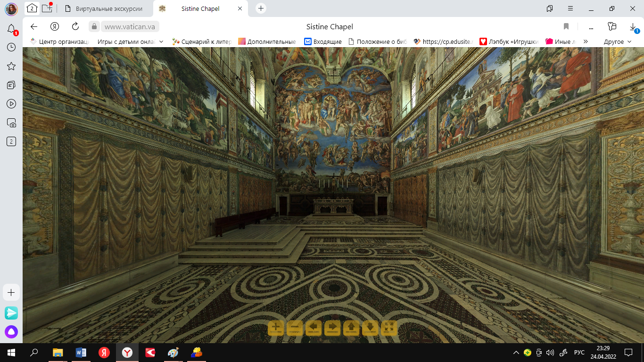The width and height of the screenshot is (644, 362).
Task: Open the Windows Start menu
Action: click(x=11, y=352)
